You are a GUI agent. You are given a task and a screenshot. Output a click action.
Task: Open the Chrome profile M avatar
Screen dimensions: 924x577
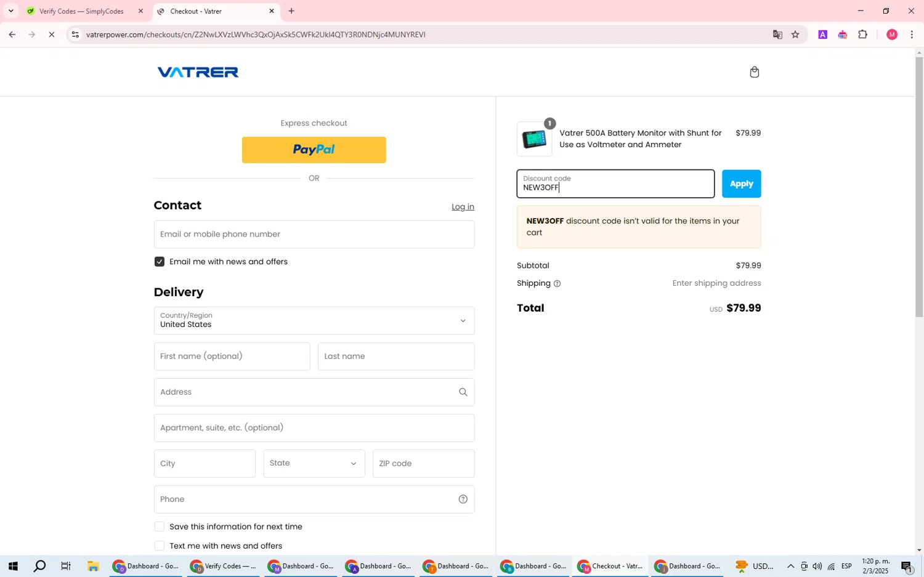(891, 34)
